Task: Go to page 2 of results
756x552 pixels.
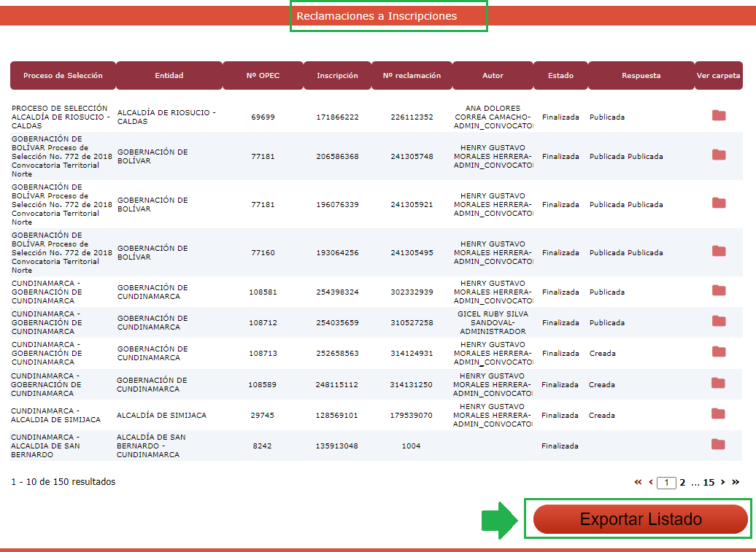Action: point(683,482)
